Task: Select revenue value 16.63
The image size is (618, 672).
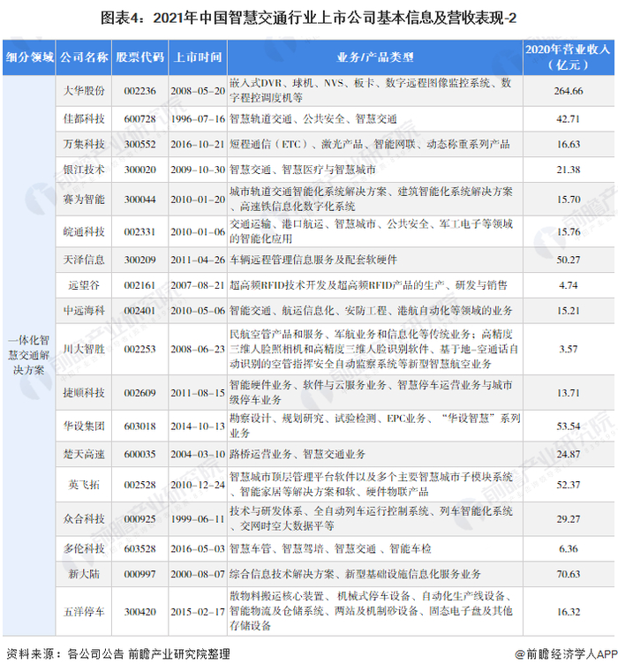Action: (x=569, y=144)
